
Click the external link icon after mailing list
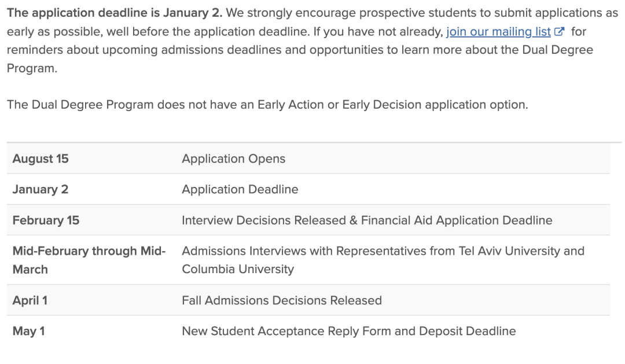559,31
